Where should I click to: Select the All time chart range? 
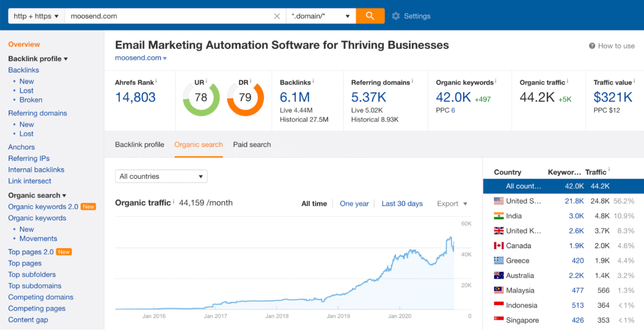(314, 203)
